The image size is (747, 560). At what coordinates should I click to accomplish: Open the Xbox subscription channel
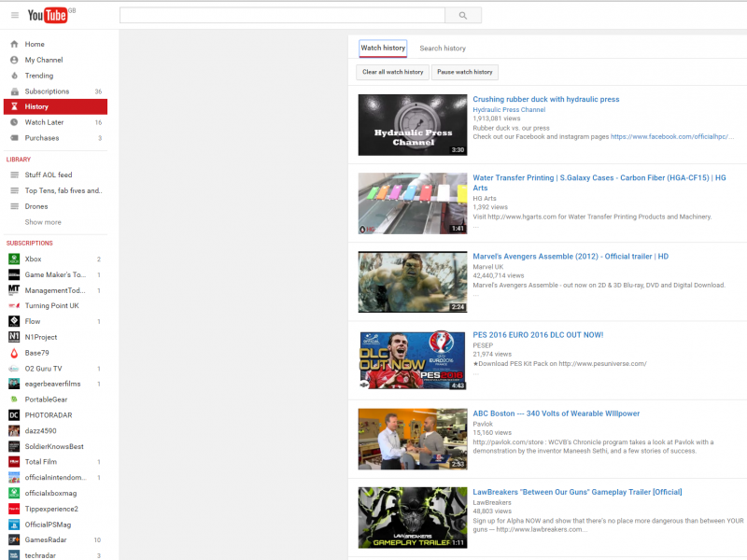click(33, 259)
